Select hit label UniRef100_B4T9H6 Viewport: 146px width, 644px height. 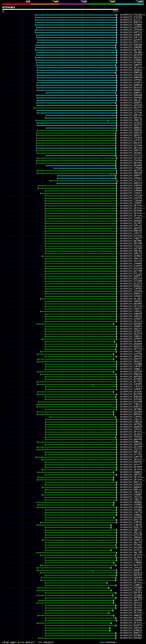click(131, 211)
